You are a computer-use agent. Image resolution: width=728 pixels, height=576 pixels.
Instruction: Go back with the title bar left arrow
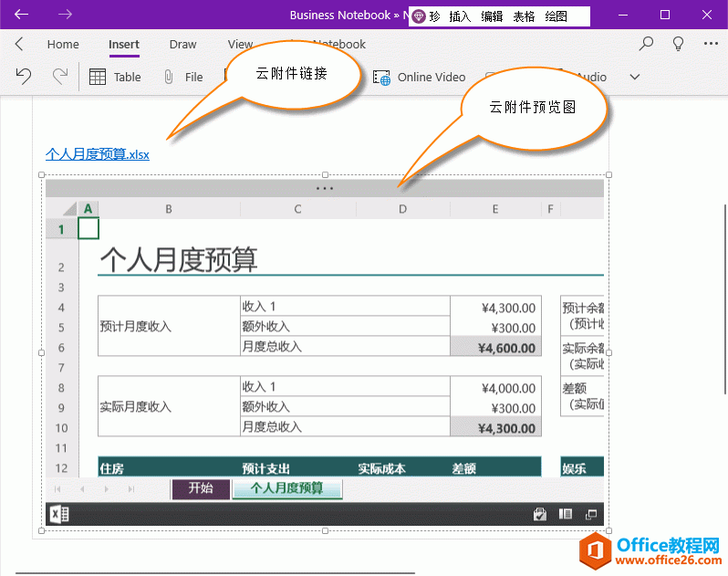pyautogui.click(x=21, y=15)
